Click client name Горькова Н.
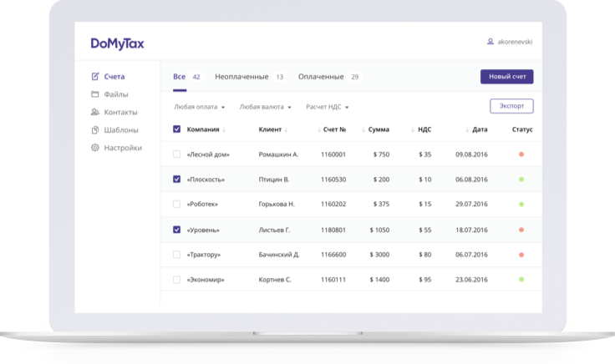The width and height of the screenshot is (615, 364). pyautogui.click(x=277, y=205)
